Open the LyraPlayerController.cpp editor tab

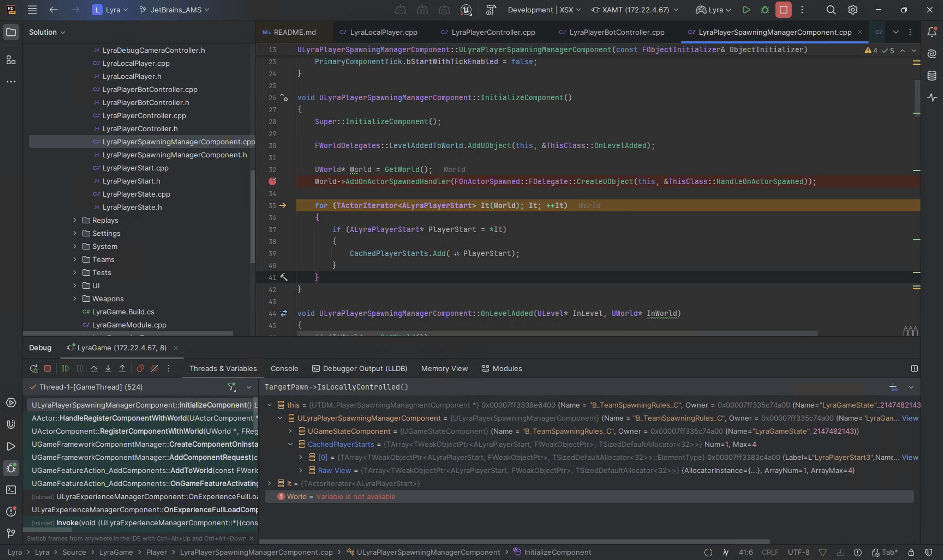tap(493, 32)
